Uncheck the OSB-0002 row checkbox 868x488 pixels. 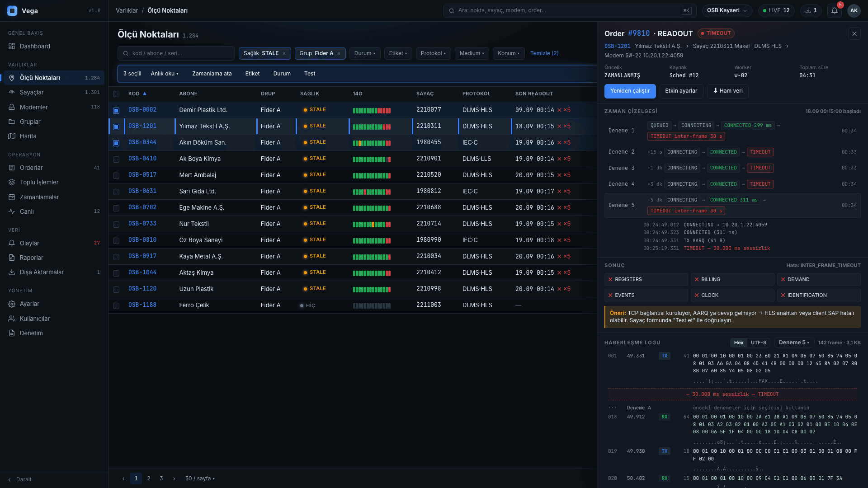click(116, 110)
